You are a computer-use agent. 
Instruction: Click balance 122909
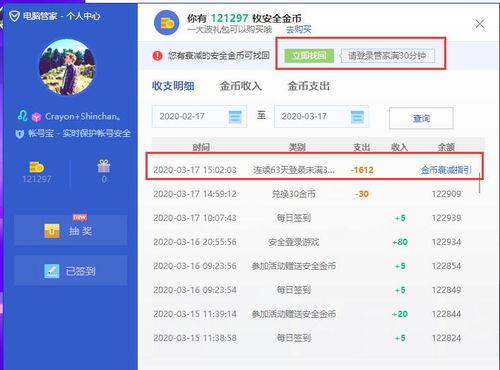[x=446, y=194]
